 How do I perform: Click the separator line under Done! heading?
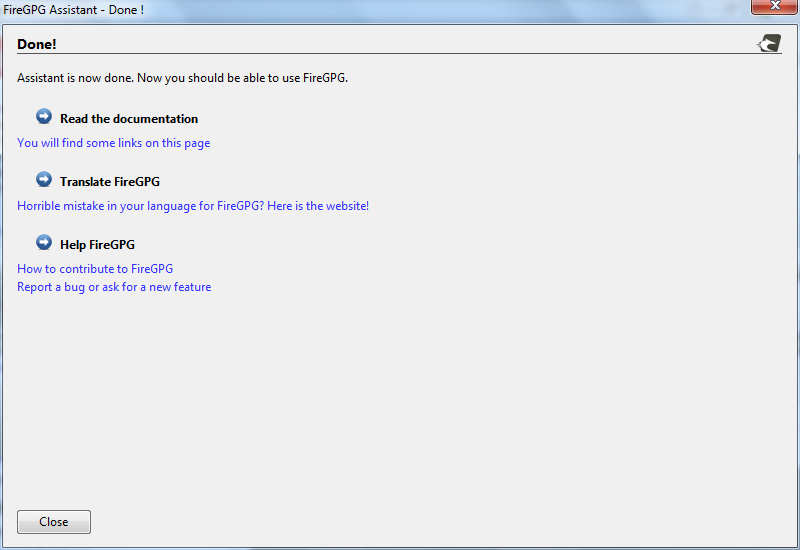click(400, 53)
